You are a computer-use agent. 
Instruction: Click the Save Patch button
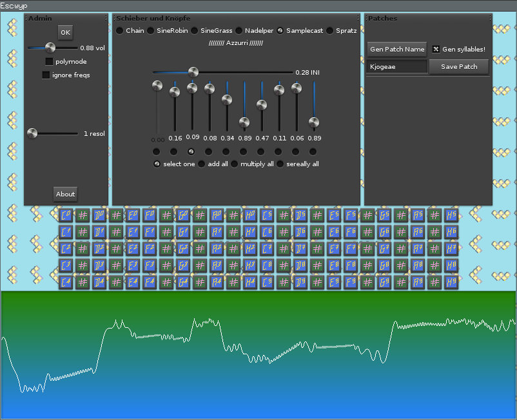(x=459, y=67)
